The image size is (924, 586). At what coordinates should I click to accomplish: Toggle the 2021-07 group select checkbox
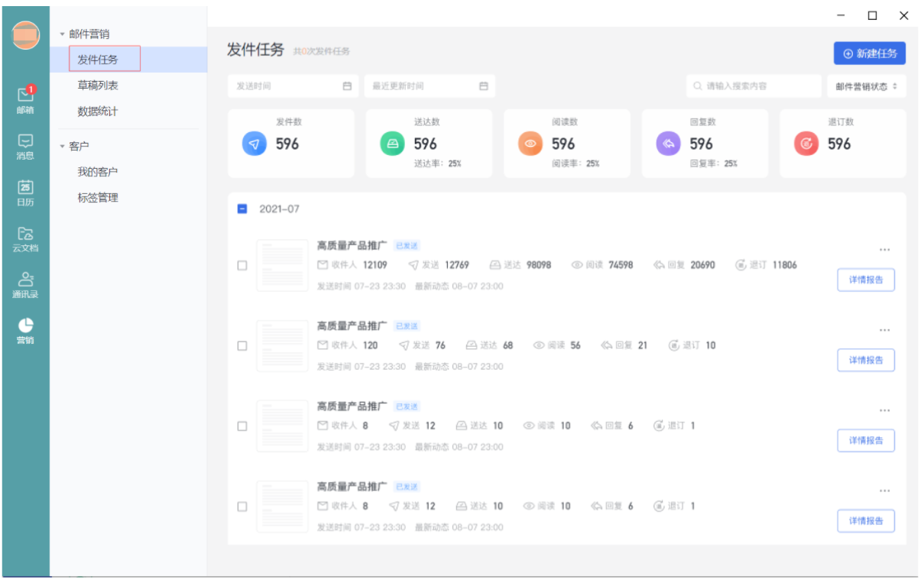pos(242,209)
